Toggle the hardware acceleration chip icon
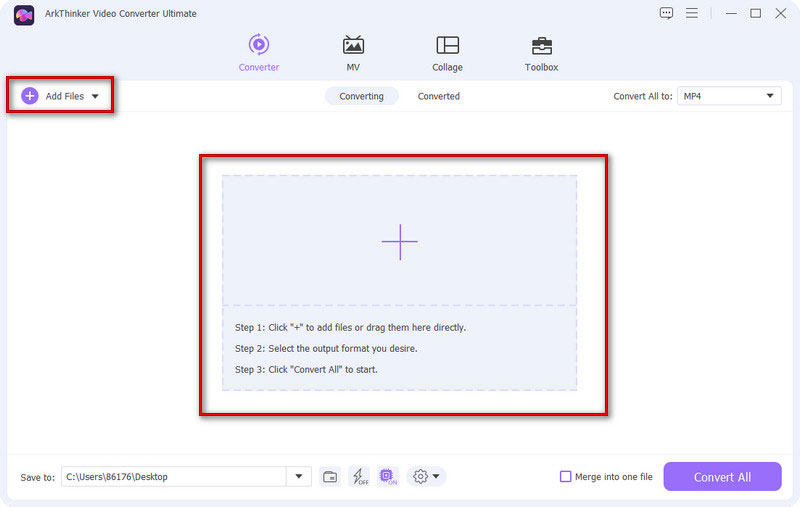Screen dimensions: 800x507 [388, 476]
